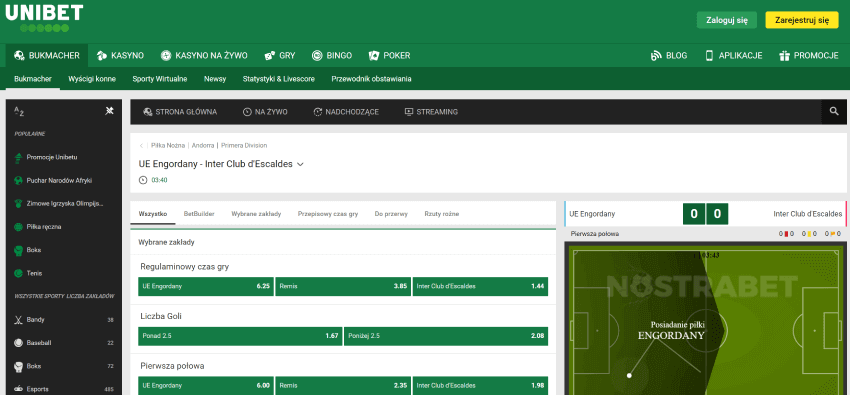This screenshot has width=850, height=395.
Task: Bet first-half Remis at 2.35
Action: tap(343, 385)
